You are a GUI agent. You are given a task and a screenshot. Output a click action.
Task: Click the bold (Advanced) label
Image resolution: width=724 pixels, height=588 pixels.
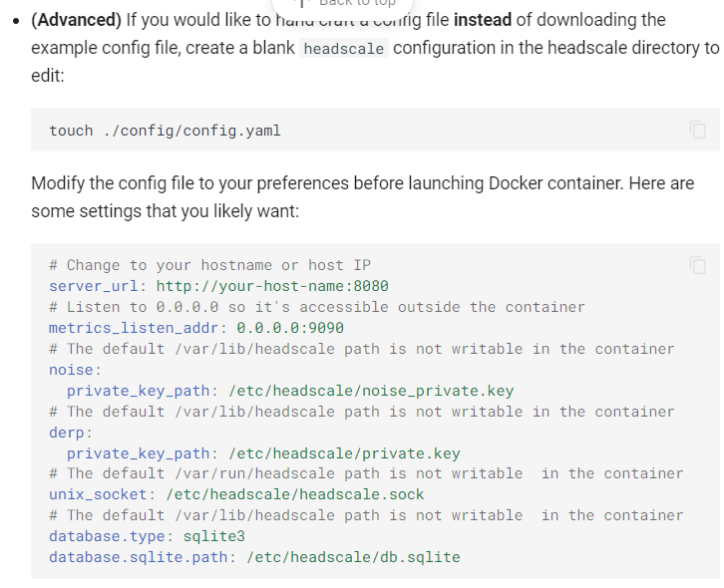[x=76, y=20]
